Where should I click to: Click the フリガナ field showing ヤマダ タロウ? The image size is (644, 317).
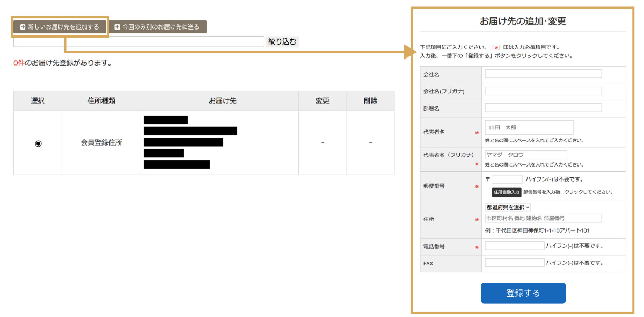click(525, 155)
